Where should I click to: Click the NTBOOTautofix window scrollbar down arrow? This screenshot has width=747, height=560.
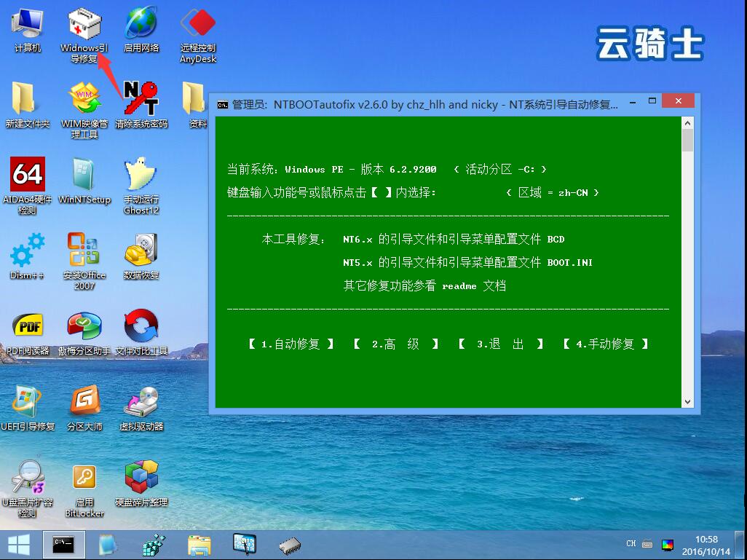[x=686, y=401]
